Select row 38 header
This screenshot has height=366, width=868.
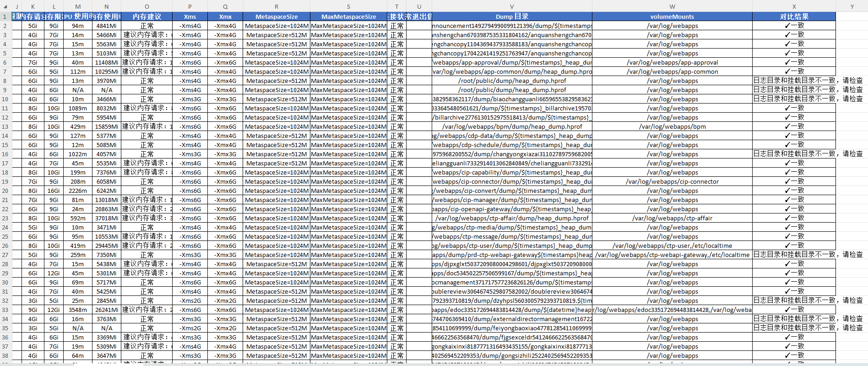pyautogui.click(x=5, y=355)
